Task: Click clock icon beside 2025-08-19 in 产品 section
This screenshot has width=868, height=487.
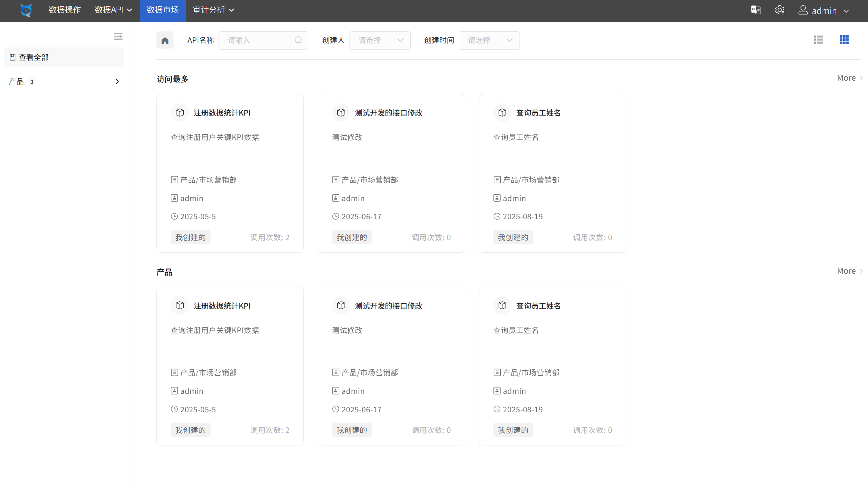Action: tap(497, 409)
